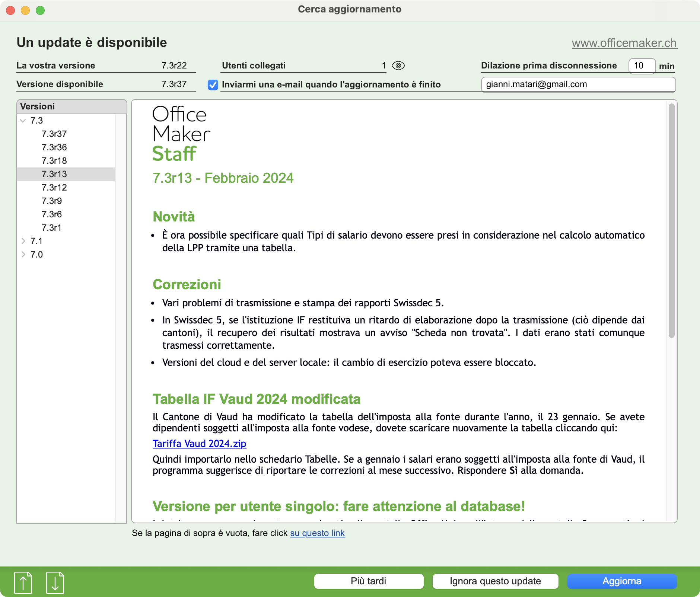Click the upload arrow document icon
The width and height of the screenshot is (700, 597).
(23, 582)
